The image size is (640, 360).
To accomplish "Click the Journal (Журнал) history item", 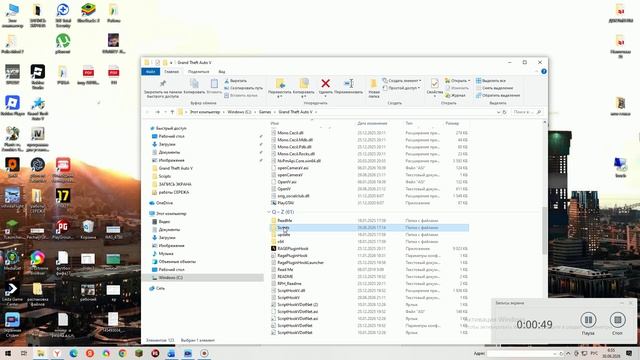I will click(x=455, y=96).
